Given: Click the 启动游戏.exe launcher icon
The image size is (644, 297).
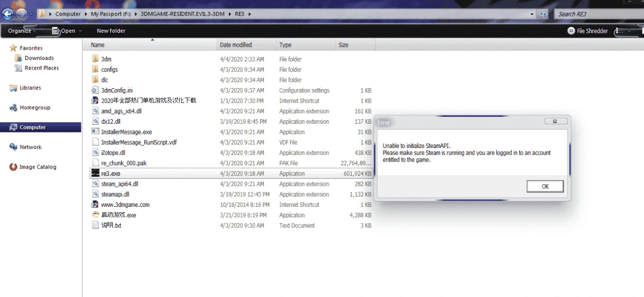Looking at the screenshot, I should point(96,215).
